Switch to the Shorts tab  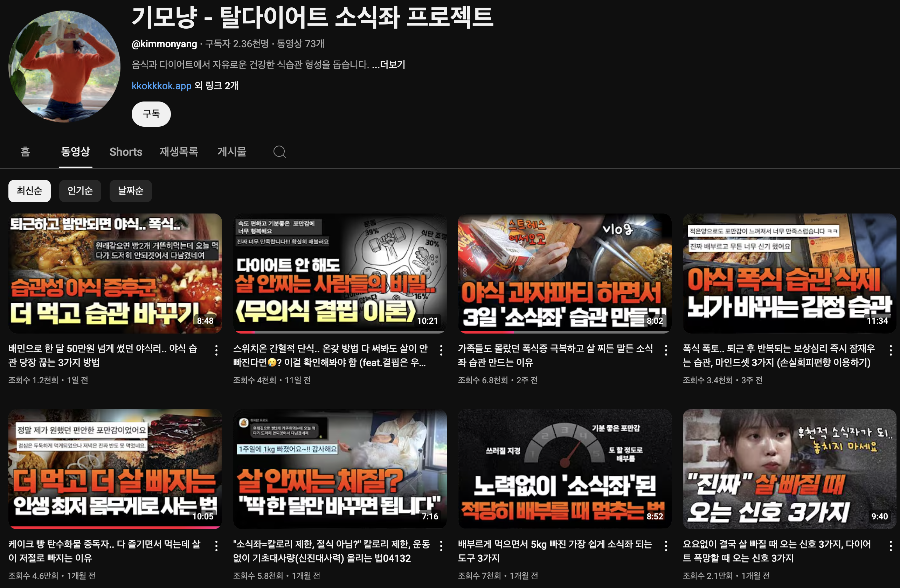tap(126, 152)
